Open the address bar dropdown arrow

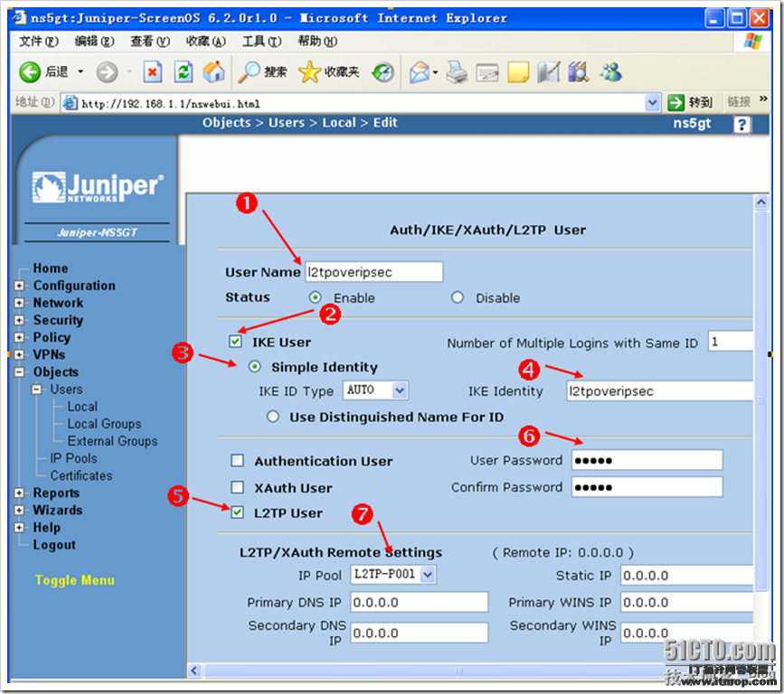point(652,103)
